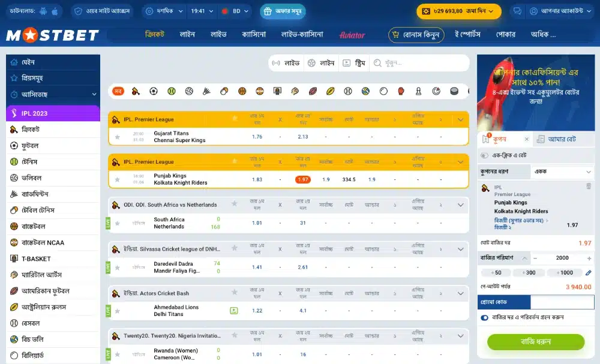Image resolution: width=600 pixels, height=364 pixels.
Task: Open the live stream icon for Ahmedabad Lions match
Action: click(x=234, y=311)
